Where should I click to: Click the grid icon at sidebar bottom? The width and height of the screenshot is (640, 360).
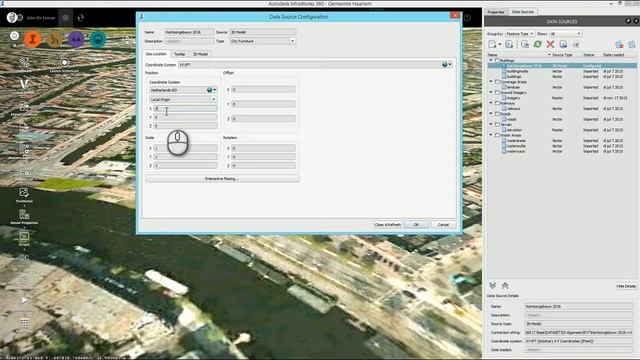tap(24, 323)
